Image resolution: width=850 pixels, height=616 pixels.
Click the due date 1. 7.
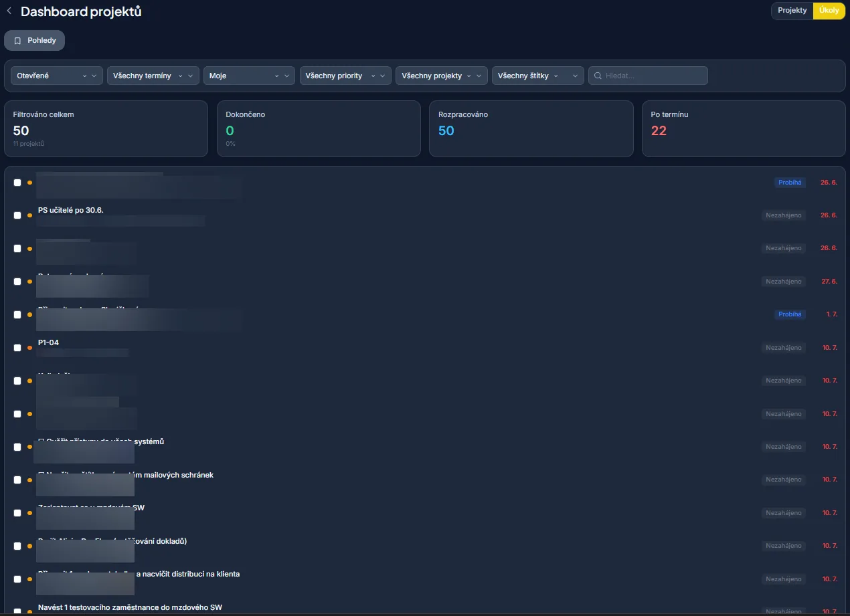[x=832, y=314]
